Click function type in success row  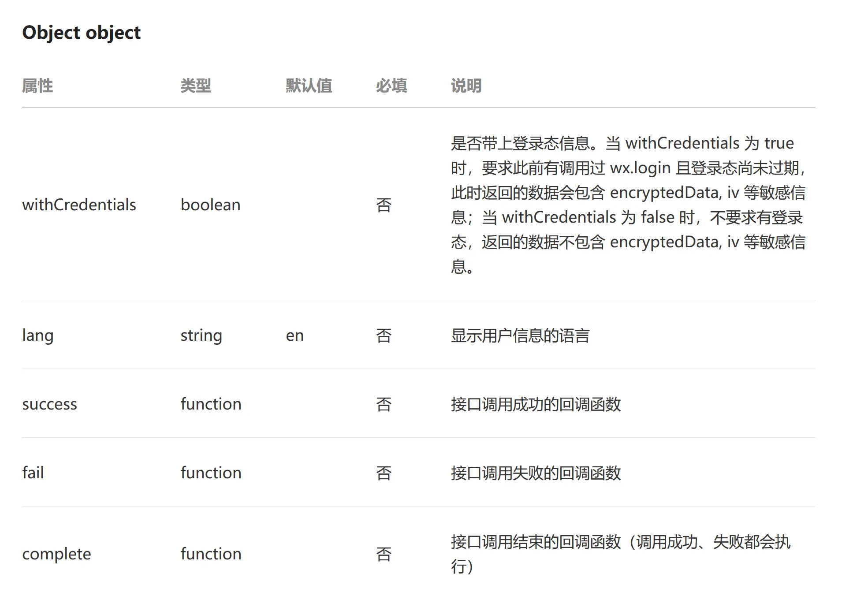coord(211,404)
